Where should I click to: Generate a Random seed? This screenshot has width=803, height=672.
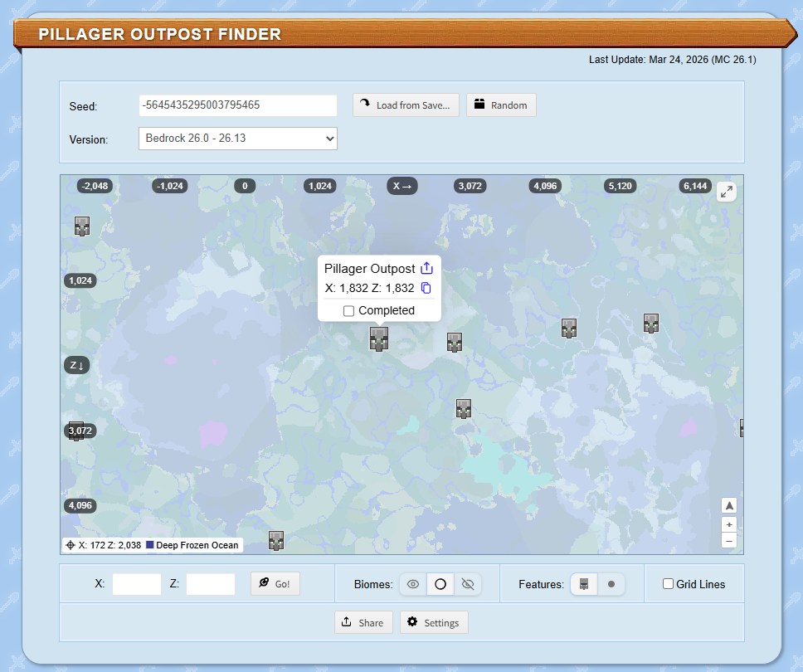coord(501,105)
